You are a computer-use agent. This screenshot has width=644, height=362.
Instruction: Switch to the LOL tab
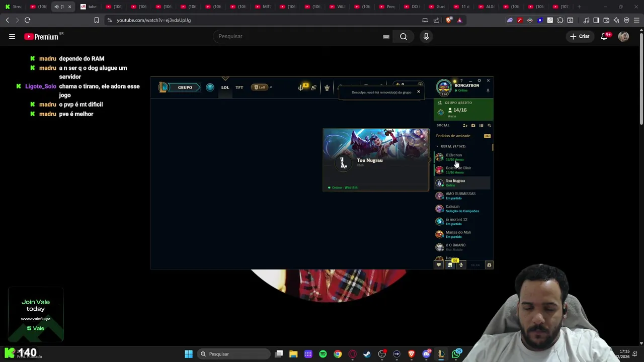click(x=225, y=87)
